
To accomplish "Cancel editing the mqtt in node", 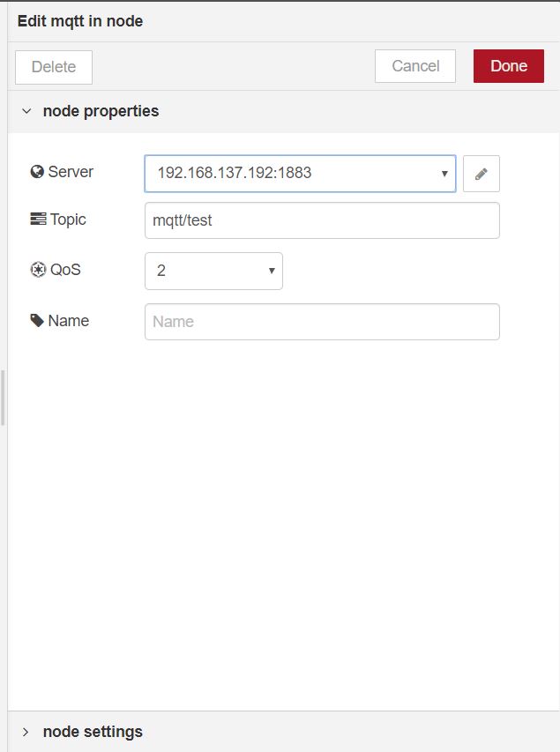I will tap(414, 66).
